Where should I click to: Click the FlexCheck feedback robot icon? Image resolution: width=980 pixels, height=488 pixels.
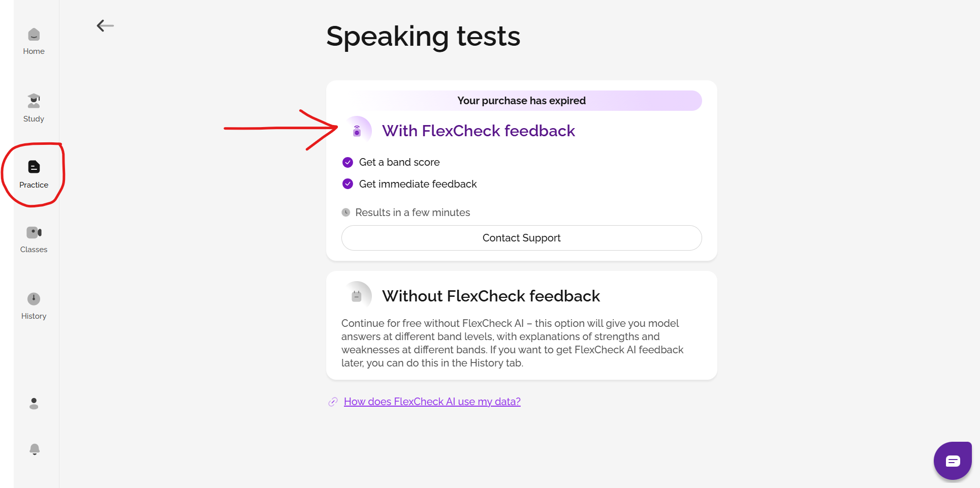click(x=357, y=131)
